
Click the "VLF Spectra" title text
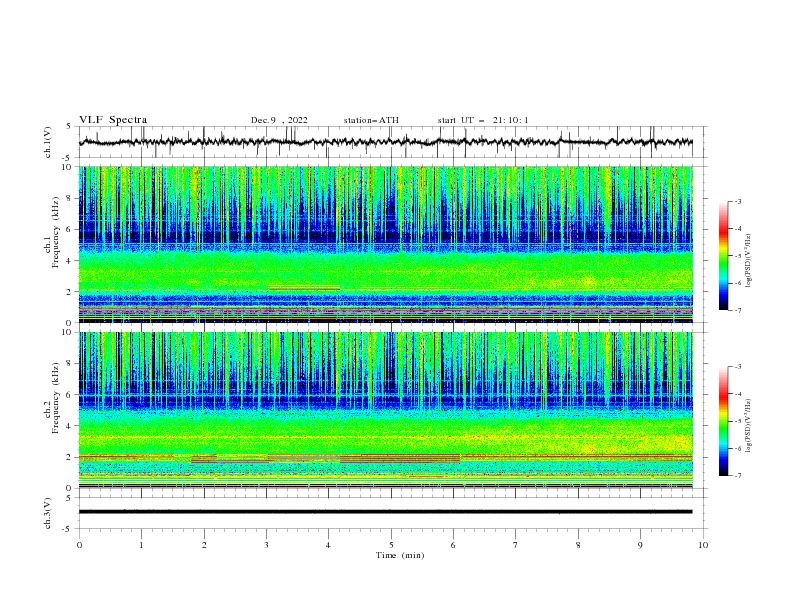click(x=113, y=120)
